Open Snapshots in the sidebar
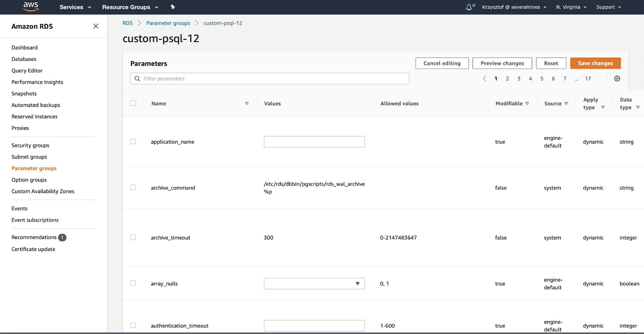The width and height of the screenshot is (644, 334). pyautogui.click(x=24, y=93)
